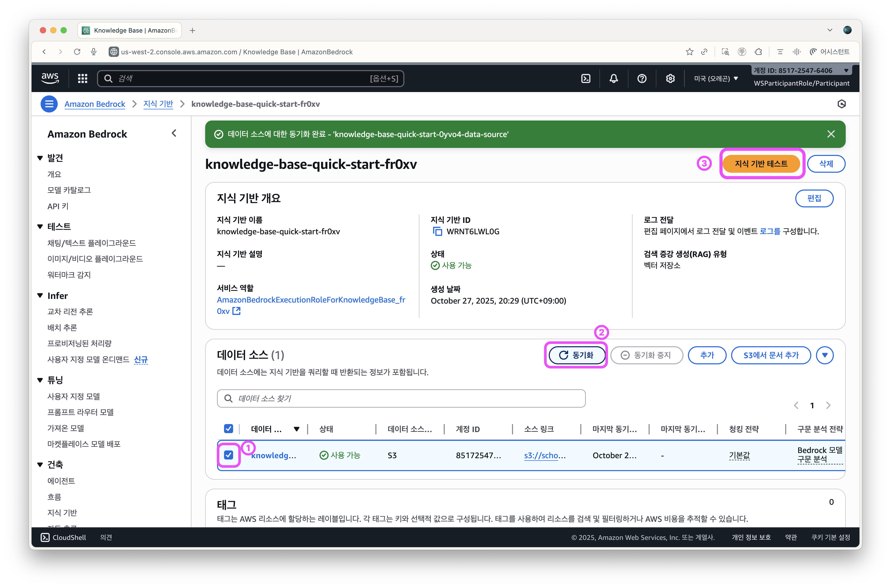Image resolution: width=891 pixels, height=588 pixels.
Task: Open the AWS home logo
Action: click(x=50, y=78)
